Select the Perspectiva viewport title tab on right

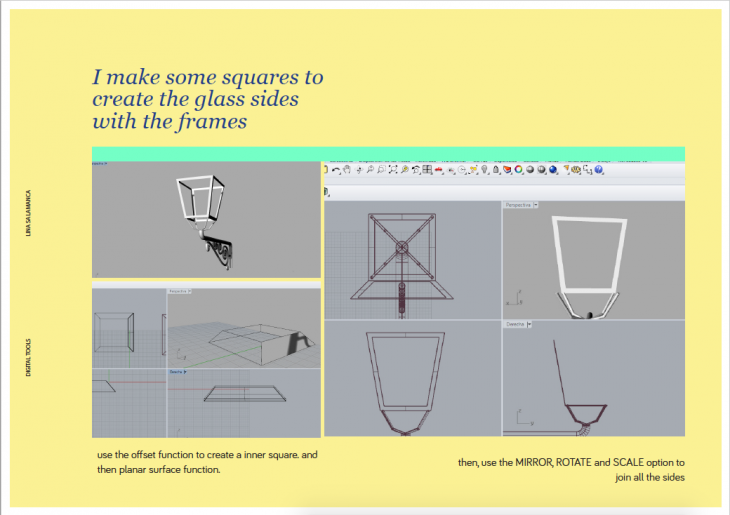[x=517, y=205]
